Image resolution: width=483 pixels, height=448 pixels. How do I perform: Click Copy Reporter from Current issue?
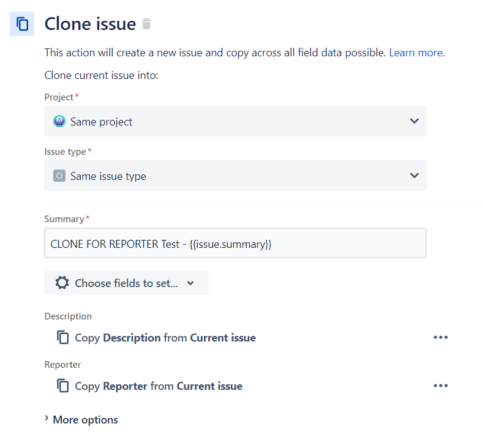point(159,386)
